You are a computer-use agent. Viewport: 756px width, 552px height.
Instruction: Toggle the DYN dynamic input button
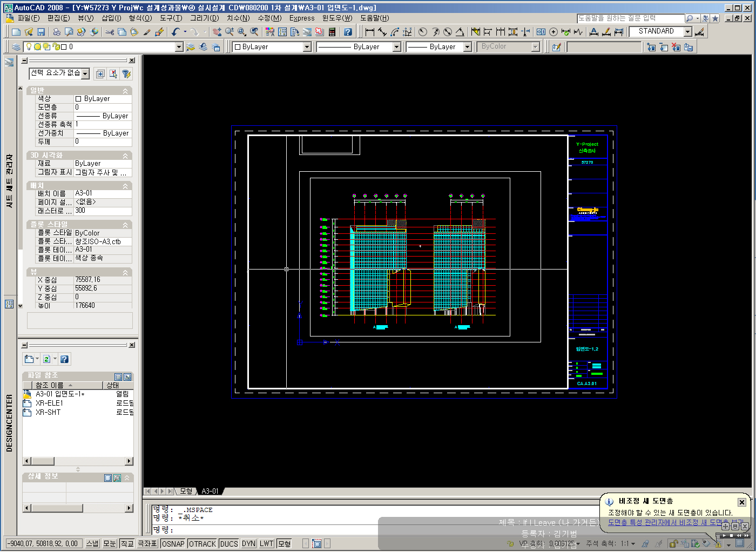[x=248, y=544]
